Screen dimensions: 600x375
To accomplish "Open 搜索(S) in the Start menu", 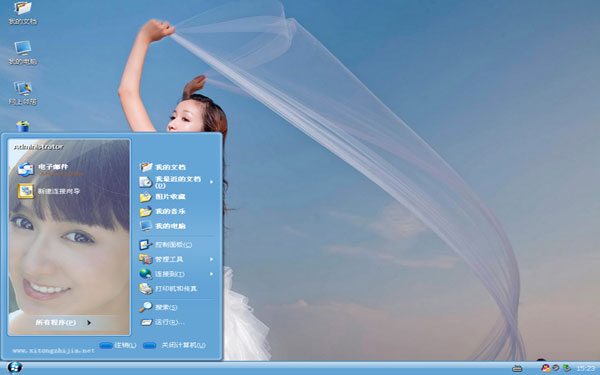I will pos(158,307).
